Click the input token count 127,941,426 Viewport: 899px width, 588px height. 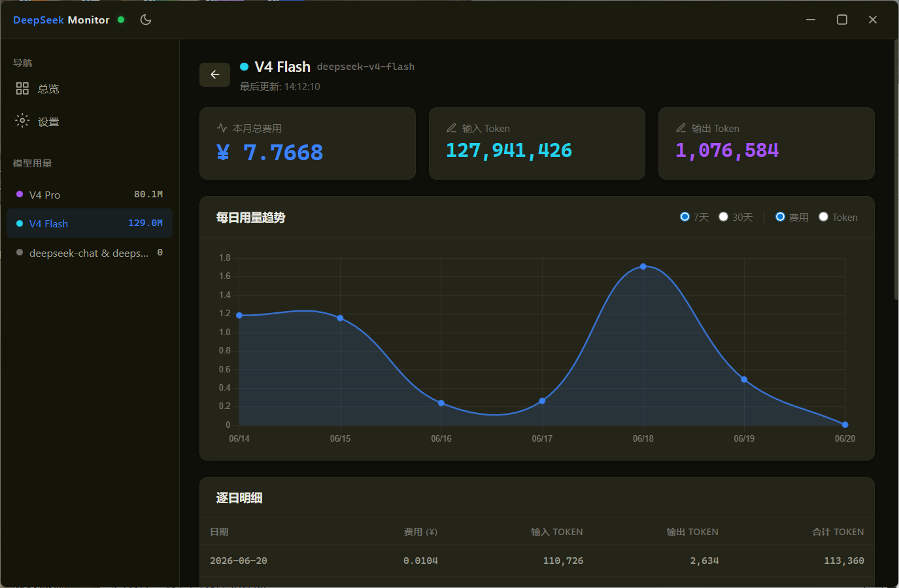(x=509, y=150)
